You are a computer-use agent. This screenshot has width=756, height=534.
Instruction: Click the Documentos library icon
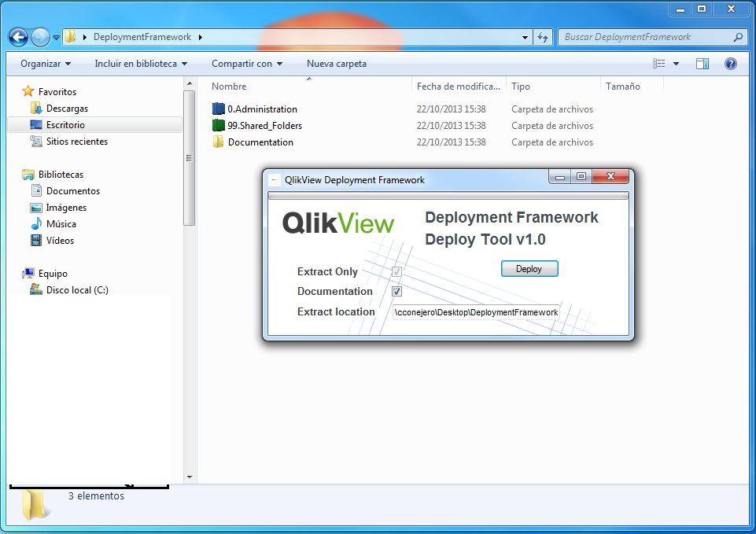[36, 190]
